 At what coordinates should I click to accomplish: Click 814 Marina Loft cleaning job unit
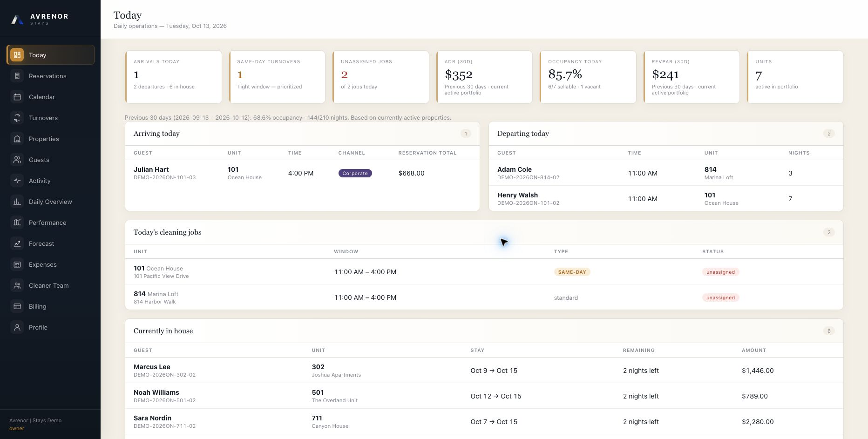click(x=156, y=297)
